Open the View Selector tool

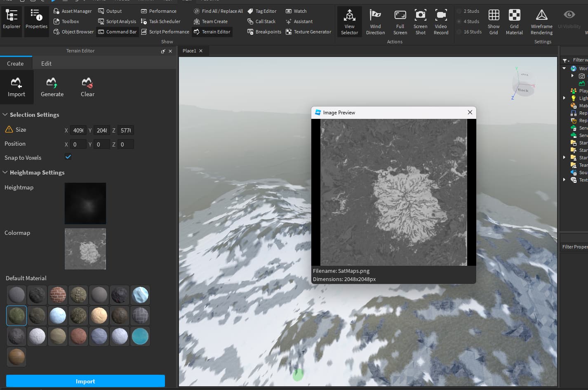tap(349, 21)
